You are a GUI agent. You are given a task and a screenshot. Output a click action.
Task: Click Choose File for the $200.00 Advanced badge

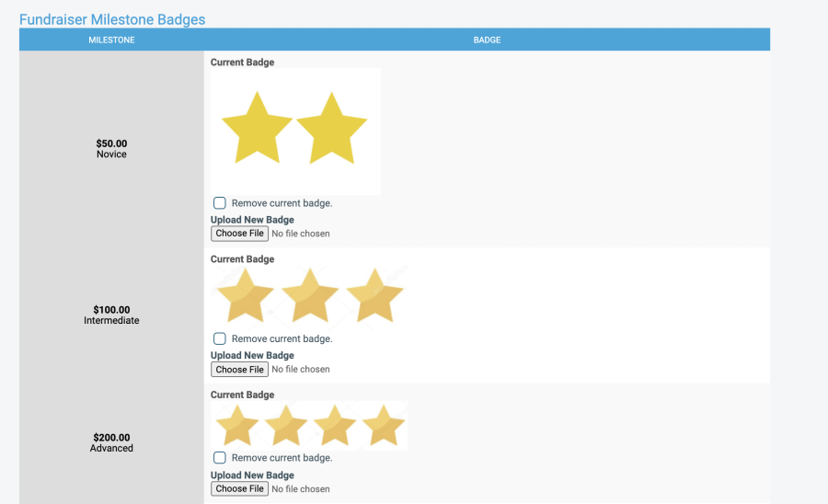239,489
